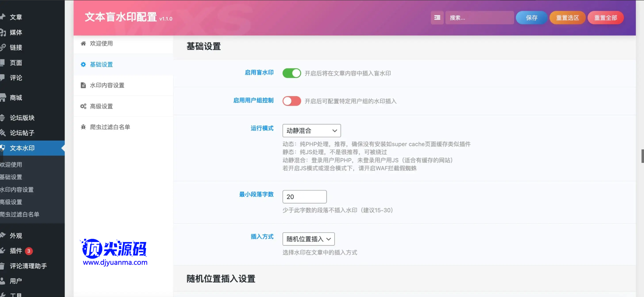
Task: Click the gear icon beside 基础设置
Action: 83,65
